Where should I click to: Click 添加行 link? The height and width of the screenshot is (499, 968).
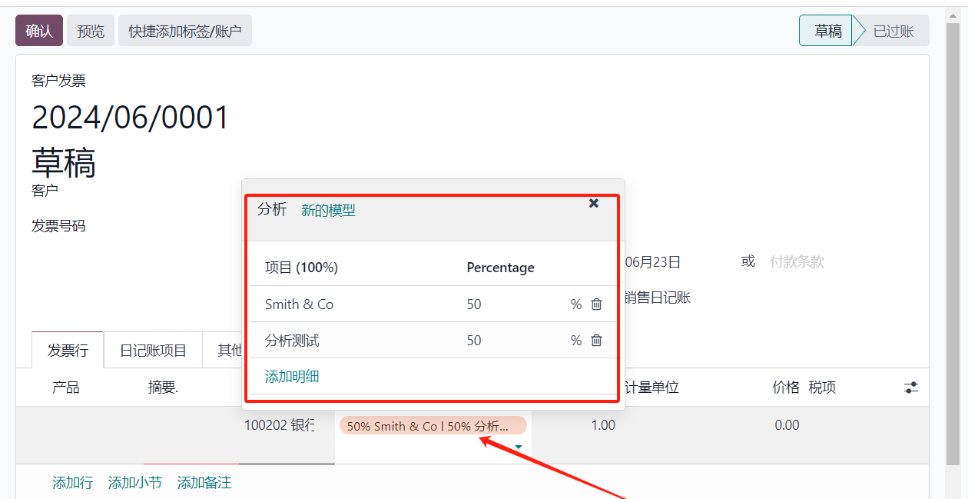(x=72, y=483)
